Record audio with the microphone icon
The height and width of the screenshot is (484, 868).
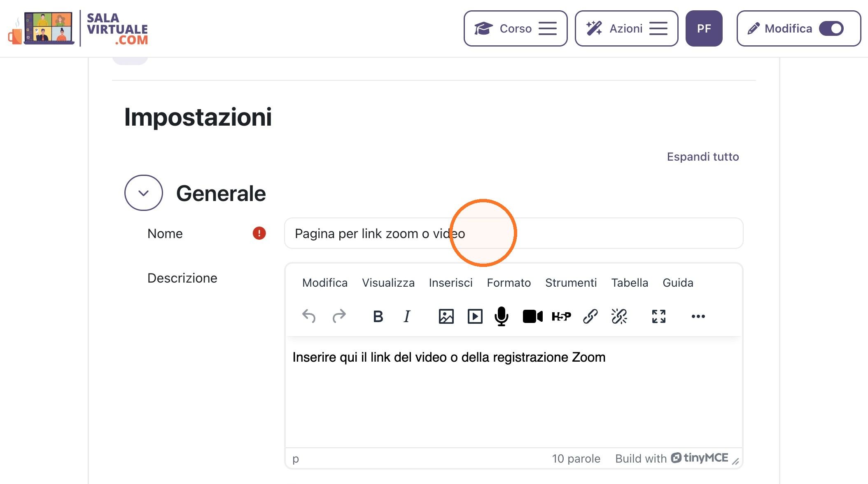pyautogui.click(x=502, y=316)
